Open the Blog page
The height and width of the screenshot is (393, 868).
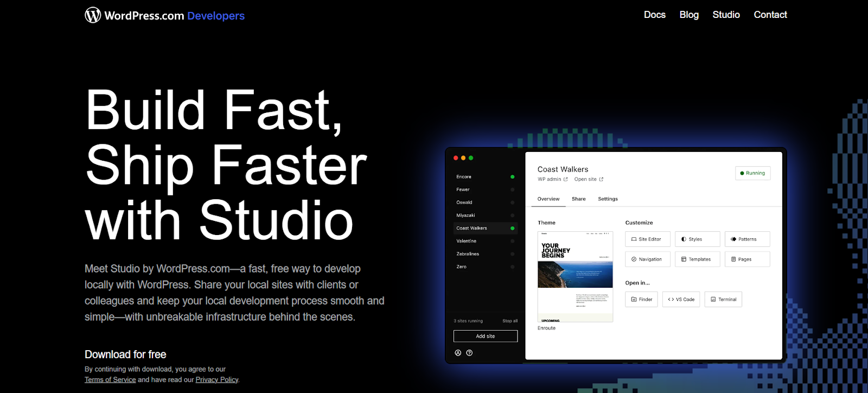click(689, 15)
